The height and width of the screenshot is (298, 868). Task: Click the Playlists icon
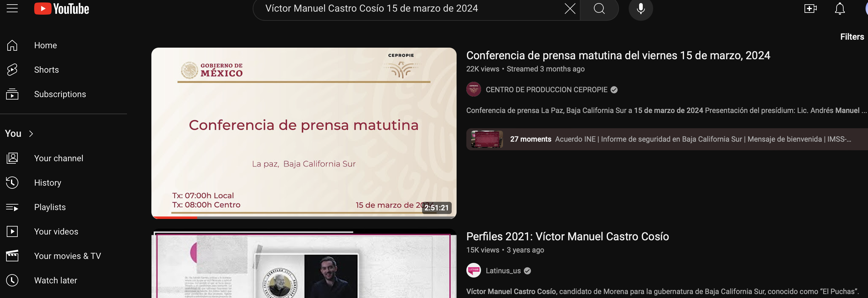click(x=12, y=207)
